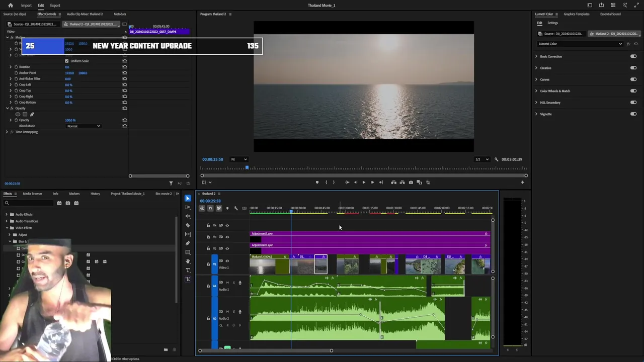Click the Program monitor scrub bar playhead
Viewport: 644px width, 362px height.
pos(247,167)
